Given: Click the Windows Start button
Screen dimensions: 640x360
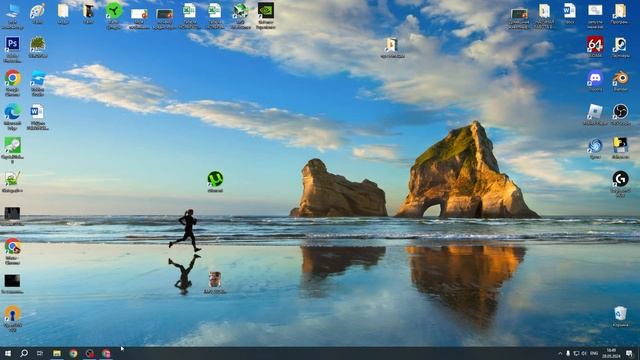Looking at the screenshot, I should coord(8,353).
